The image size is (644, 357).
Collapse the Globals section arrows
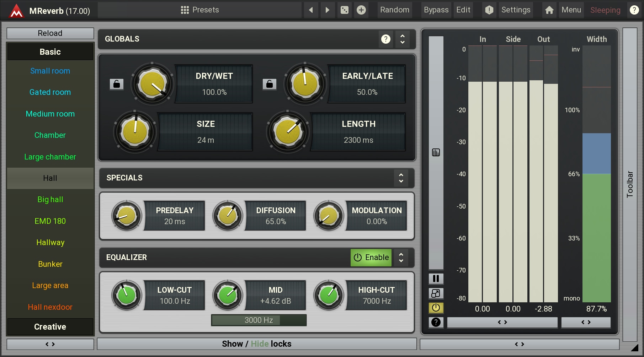coord(402,39)
